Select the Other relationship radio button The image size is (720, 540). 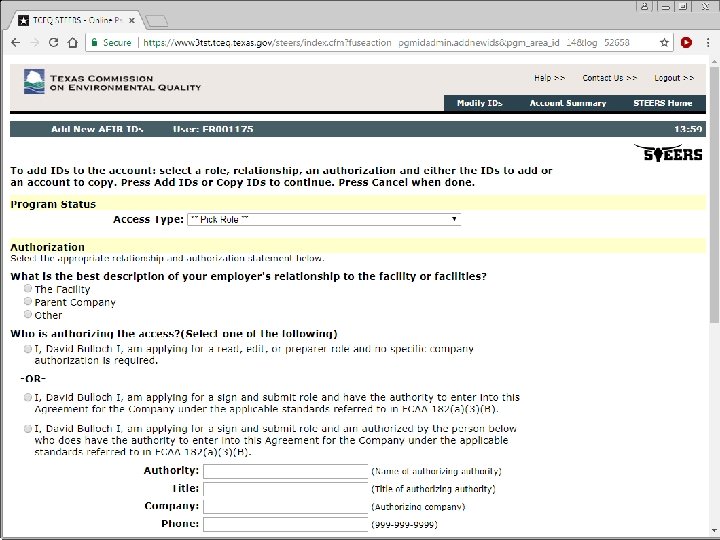click(28, 314)
